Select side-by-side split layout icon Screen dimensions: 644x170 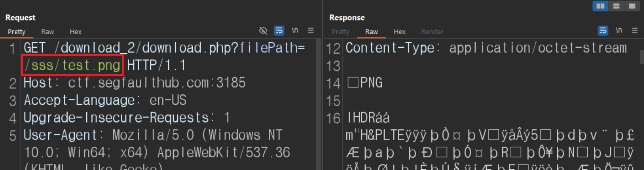pyautogui.click(x=600, y=6)
